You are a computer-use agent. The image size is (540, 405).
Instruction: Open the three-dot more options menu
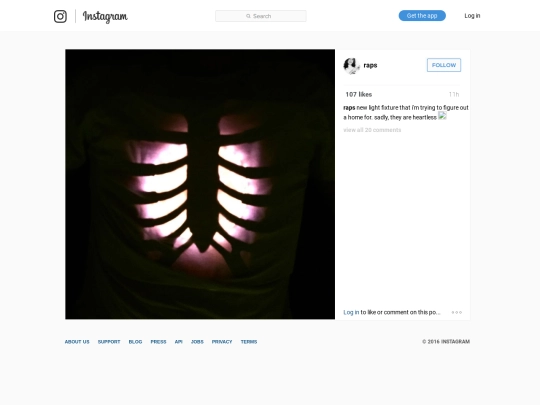click(x=457, y=312)
